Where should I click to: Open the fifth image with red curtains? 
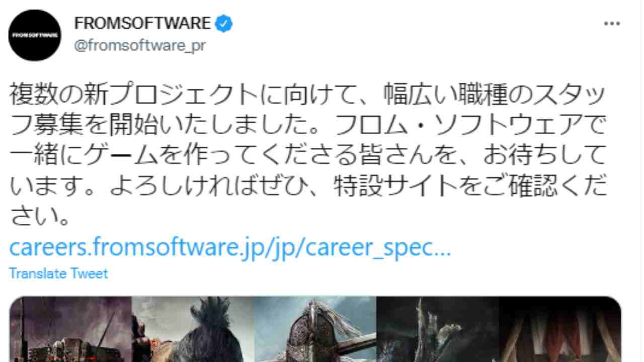(560, 329)
